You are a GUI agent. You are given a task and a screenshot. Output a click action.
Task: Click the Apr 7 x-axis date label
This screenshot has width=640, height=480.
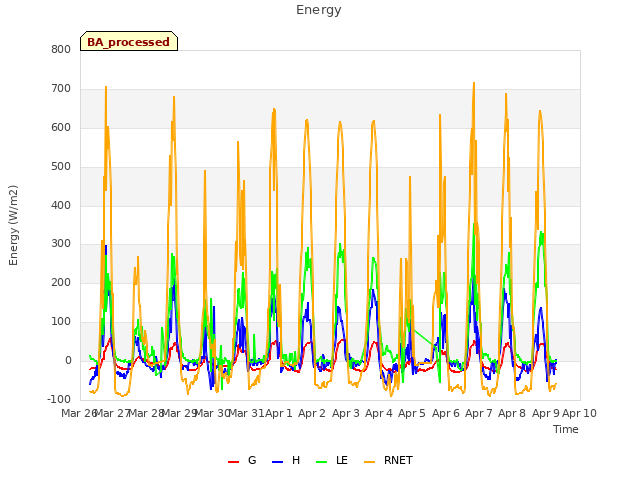click(479, 413)
